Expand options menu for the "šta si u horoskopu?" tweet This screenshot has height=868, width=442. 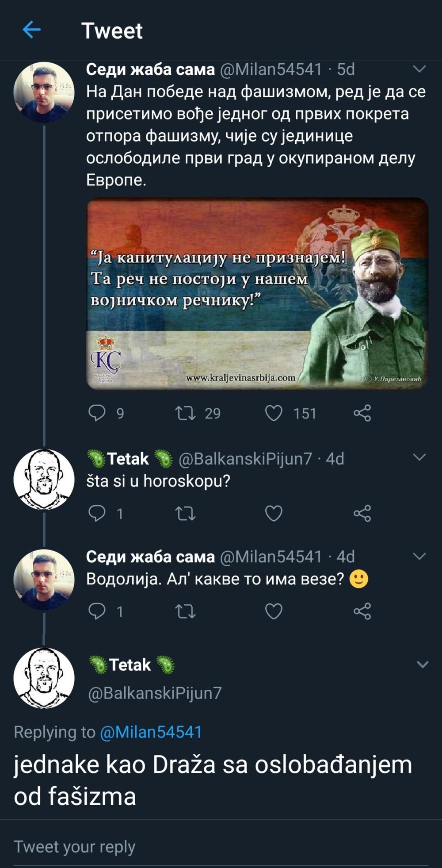pos(419,457)
